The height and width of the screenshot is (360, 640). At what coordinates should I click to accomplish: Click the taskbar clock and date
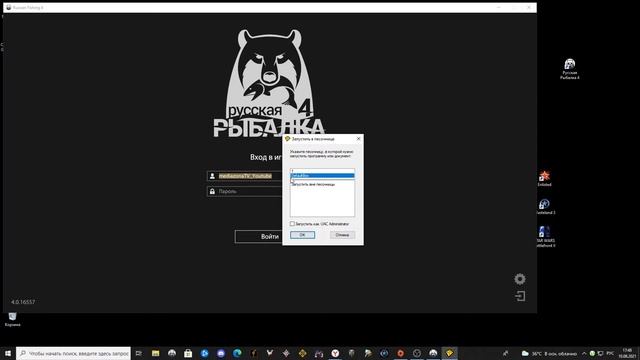(627, 353)
